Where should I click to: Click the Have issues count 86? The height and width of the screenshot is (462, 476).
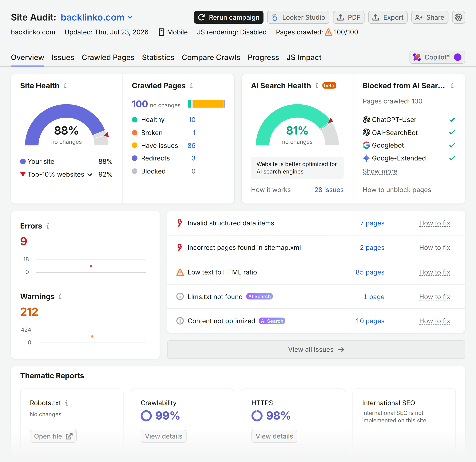tap(191, 145)
